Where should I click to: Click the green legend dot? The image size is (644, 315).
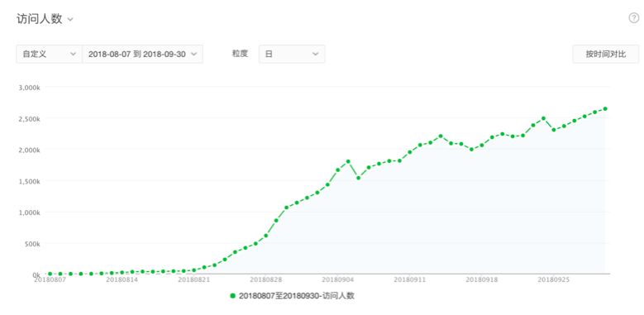[233, 296]
